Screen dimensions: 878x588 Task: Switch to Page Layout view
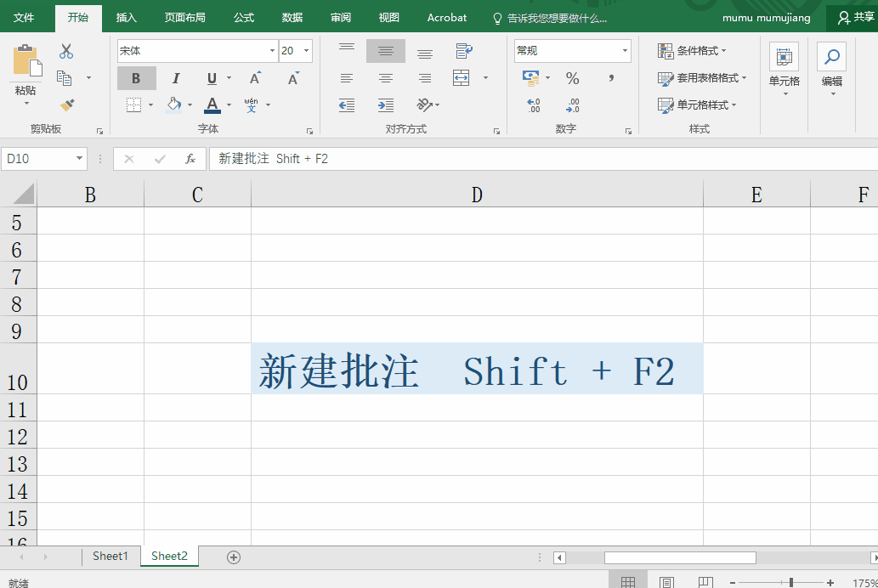(666, 582)
